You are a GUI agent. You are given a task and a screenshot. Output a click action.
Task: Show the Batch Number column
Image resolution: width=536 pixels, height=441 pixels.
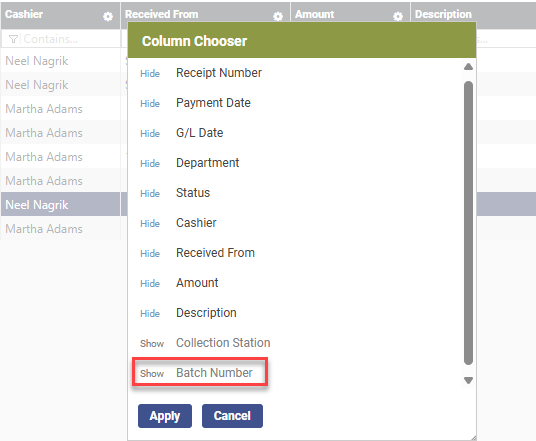152,373
